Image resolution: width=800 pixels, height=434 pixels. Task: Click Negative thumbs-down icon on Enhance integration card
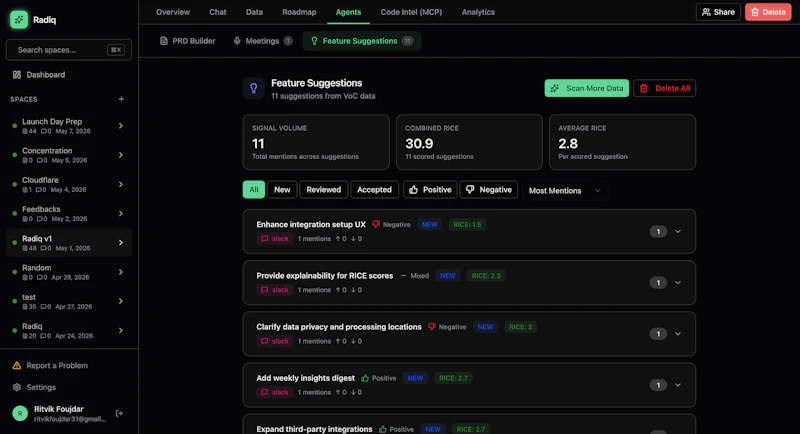coord(376,224)
